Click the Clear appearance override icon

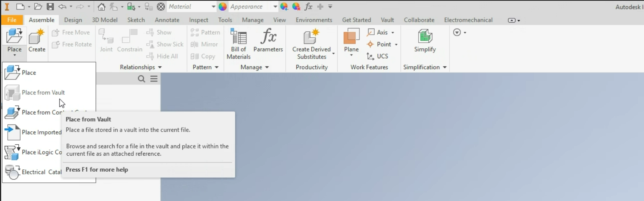296,6
